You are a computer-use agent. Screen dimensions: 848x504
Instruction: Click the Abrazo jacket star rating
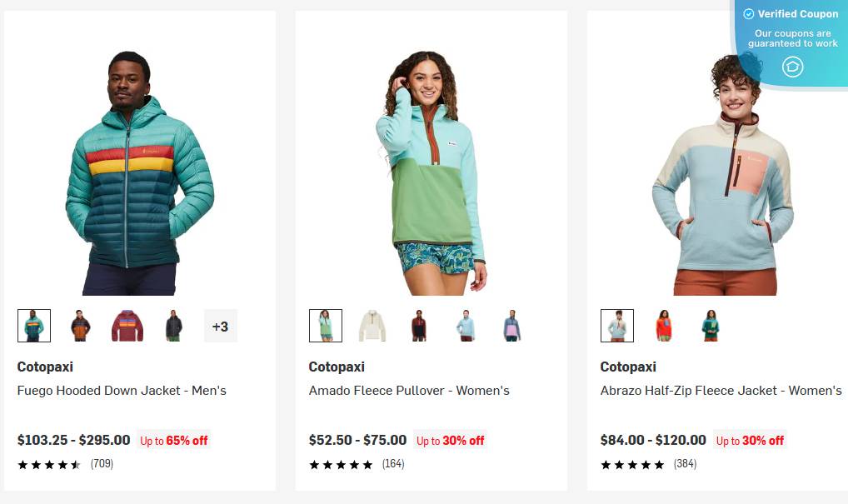coord(632,464)
